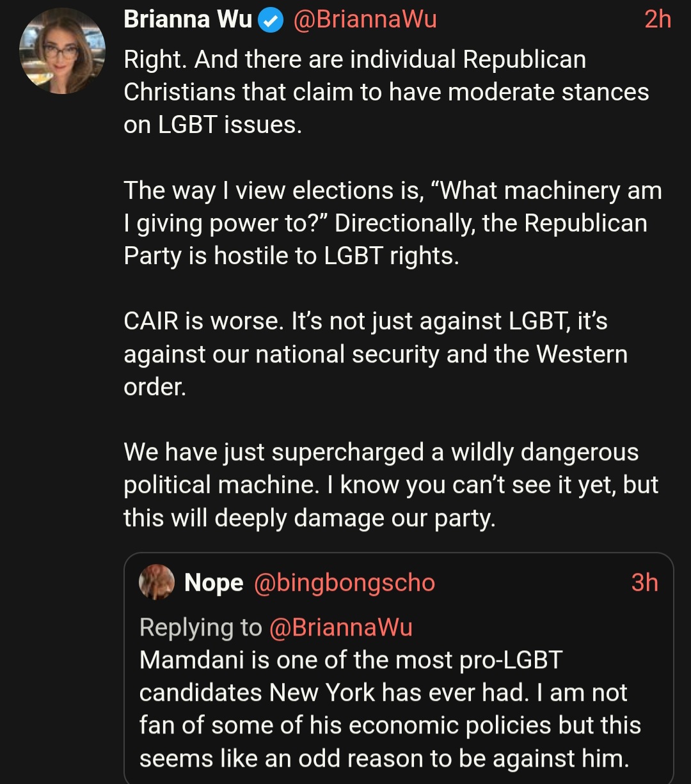Screen dimensions: 691x784
Task: Click the 2h timestamp on the main post
Action: click(x=657, y=20)
